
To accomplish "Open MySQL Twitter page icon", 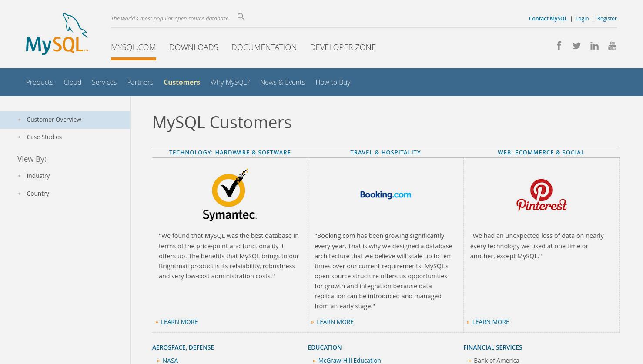I will click(x=576, y=46).
